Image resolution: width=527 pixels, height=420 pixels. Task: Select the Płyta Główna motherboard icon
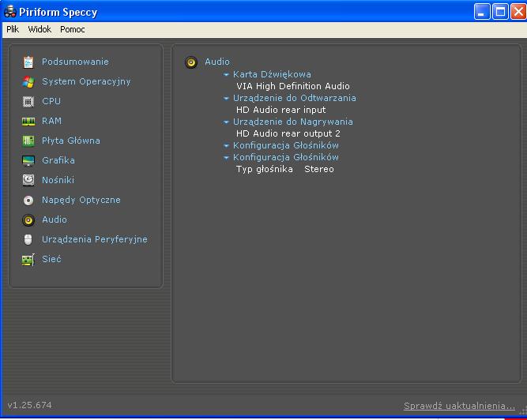28,141
